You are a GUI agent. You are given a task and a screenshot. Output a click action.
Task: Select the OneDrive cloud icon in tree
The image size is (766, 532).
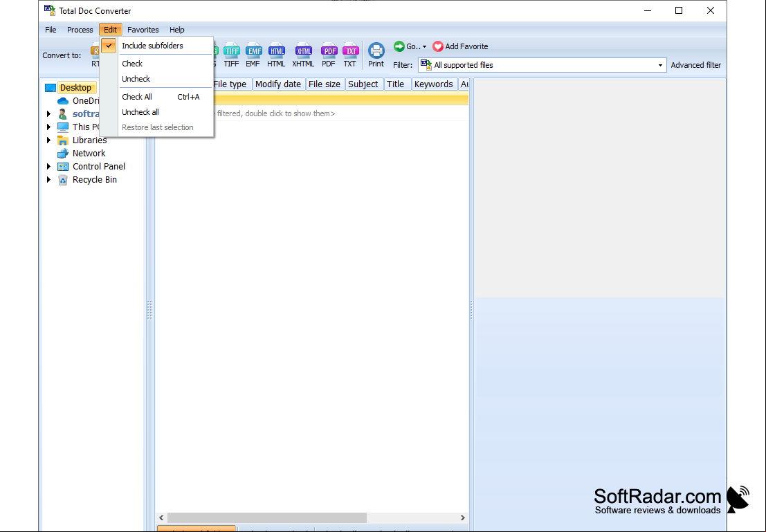pos(62,101)
